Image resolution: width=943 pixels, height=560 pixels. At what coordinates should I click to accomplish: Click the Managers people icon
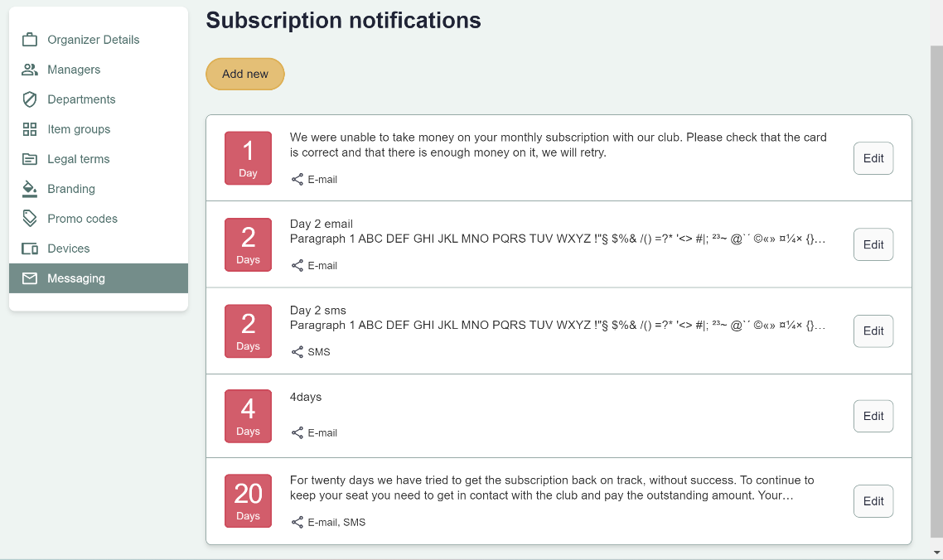click(x=30, y=70)
